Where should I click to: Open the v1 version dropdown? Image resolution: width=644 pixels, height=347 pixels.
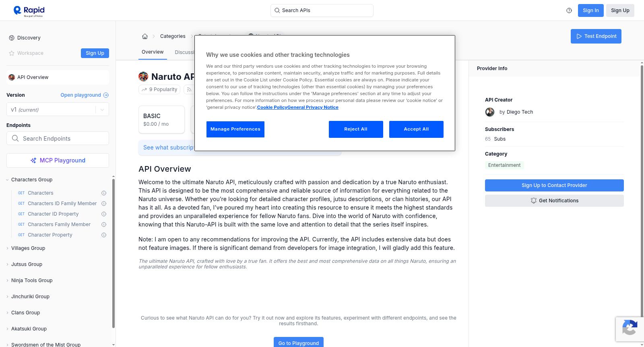[58, 110]
